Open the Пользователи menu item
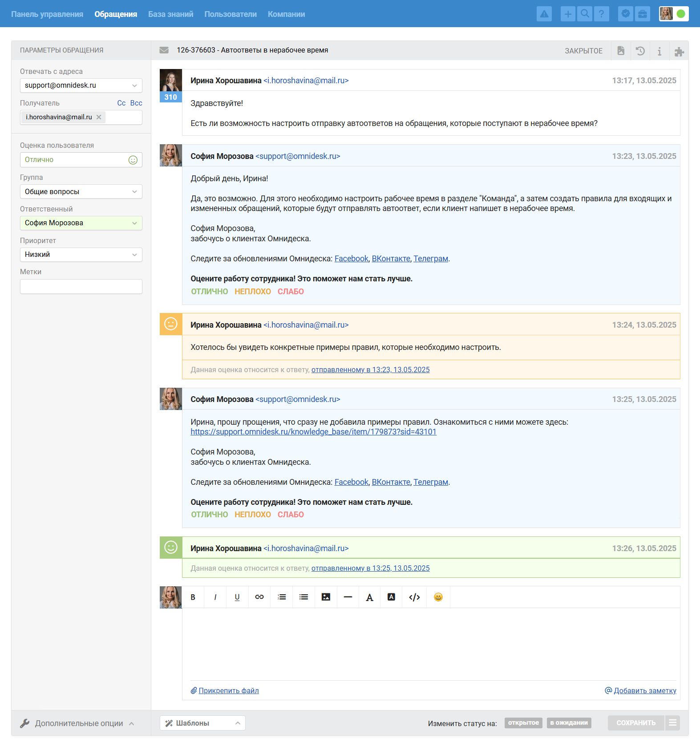This screenshot has width=700, height=747. (x=230, y=14)
